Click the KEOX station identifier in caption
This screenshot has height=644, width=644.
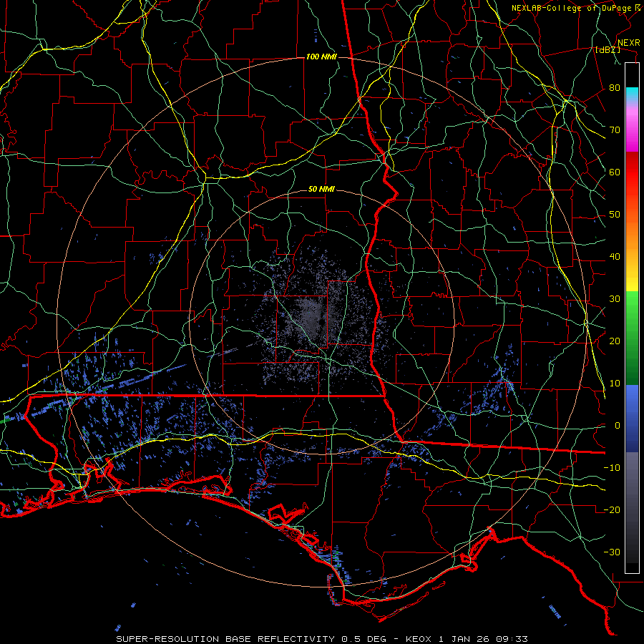point(419,639)
